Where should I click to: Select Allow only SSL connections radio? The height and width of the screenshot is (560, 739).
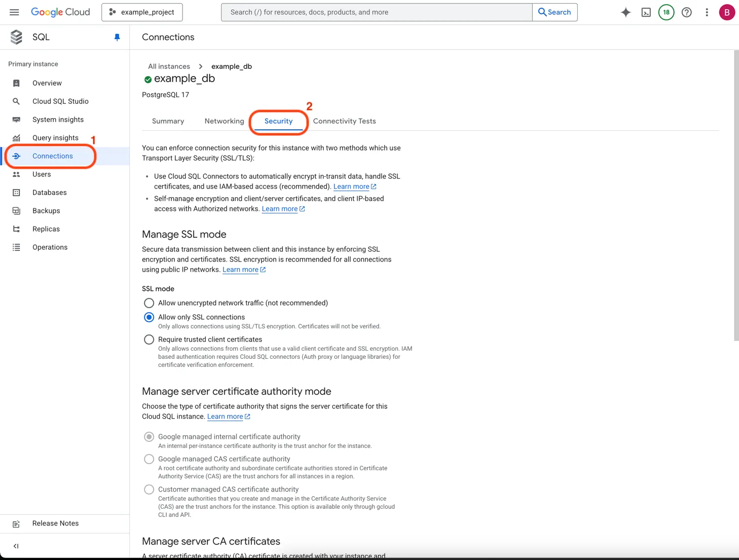(149, 317)
